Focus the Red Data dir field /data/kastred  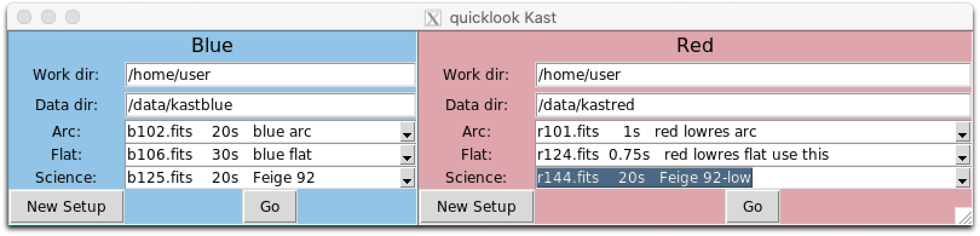coord(753,105)
